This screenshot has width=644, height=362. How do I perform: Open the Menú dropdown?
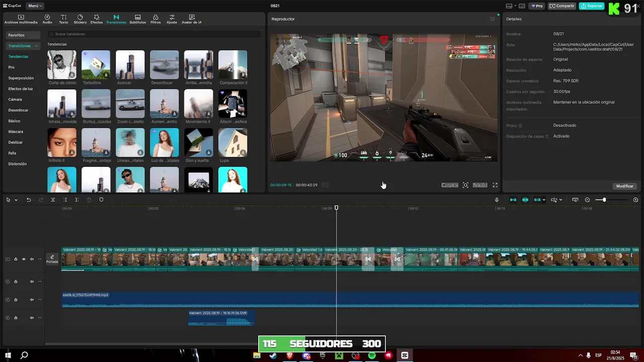35,6
